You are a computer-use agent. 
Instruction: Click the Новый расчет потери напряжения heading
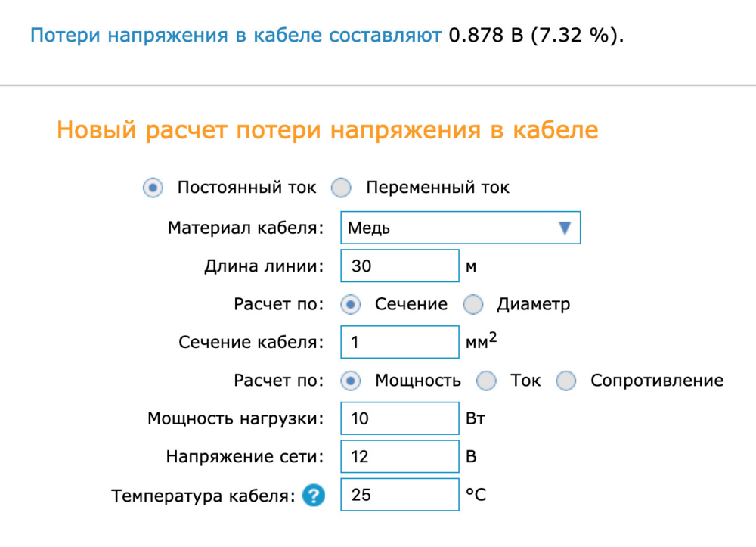pyautogui.click(x=327, y=130)
